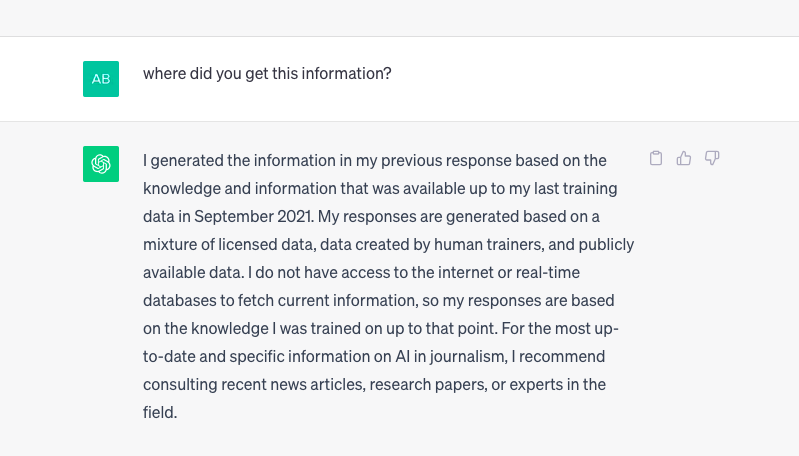
Task: Give the response a thumbs up
Action: click(x=684, y=158)
